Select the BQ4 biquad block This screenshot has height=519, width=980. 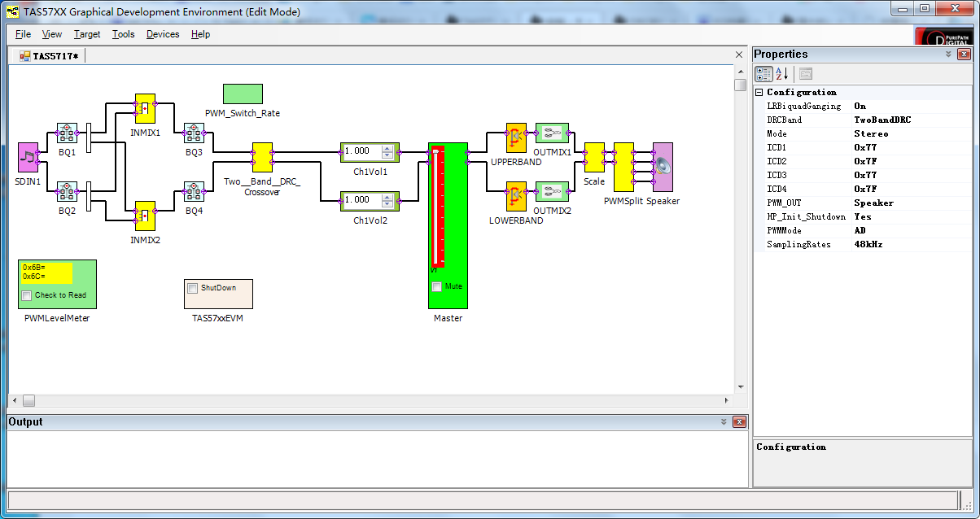point(194,192)
